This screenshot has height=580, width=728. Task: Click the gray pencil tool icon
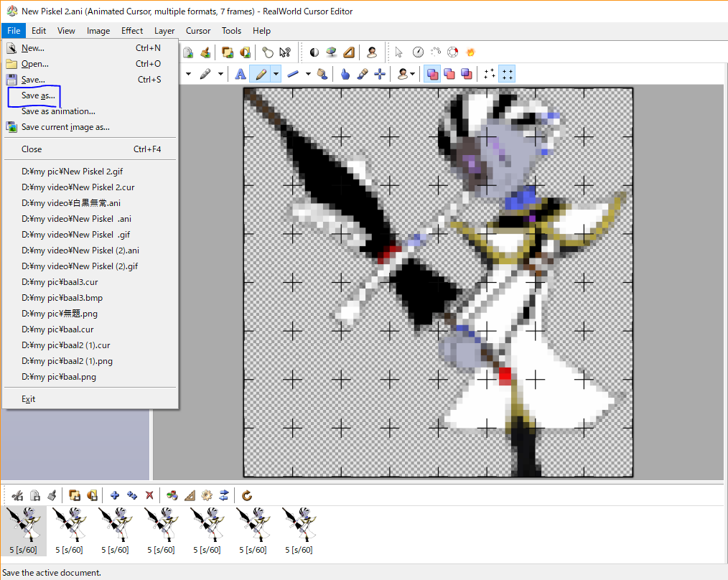[205, 74]
